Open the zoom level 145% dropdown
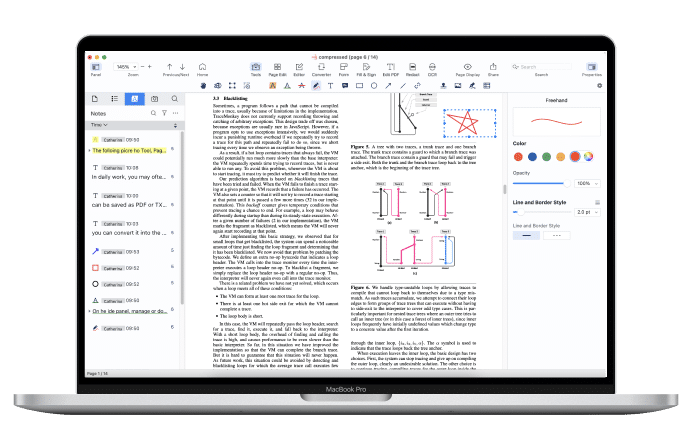The image size is (693, 428). [x=123, y=66]
